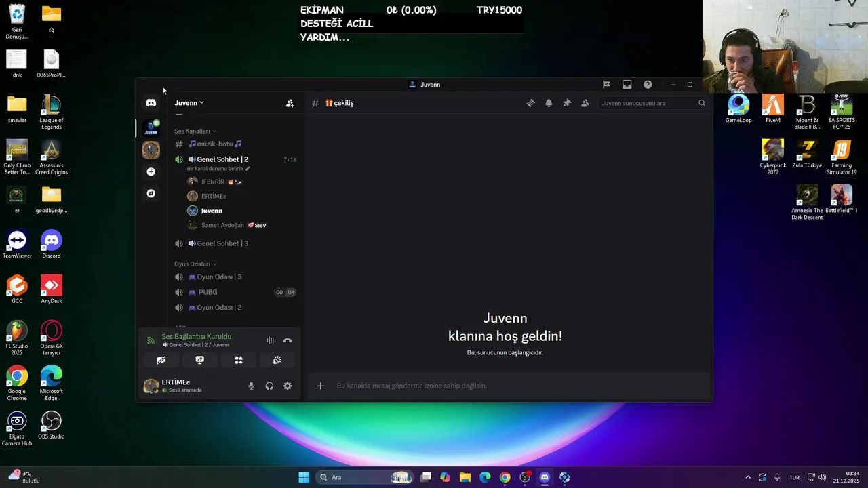Click the flag icon in Discord title bar
This screenshot has height=488, width=868.
(x=606, y=85)
